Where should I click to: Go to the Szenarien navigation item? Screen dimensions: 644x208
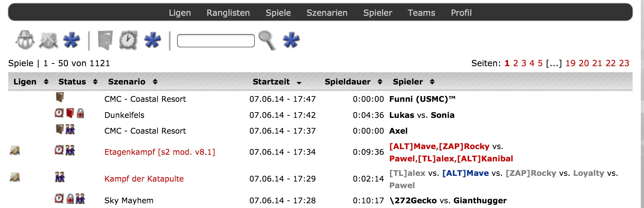click(327, 13)
